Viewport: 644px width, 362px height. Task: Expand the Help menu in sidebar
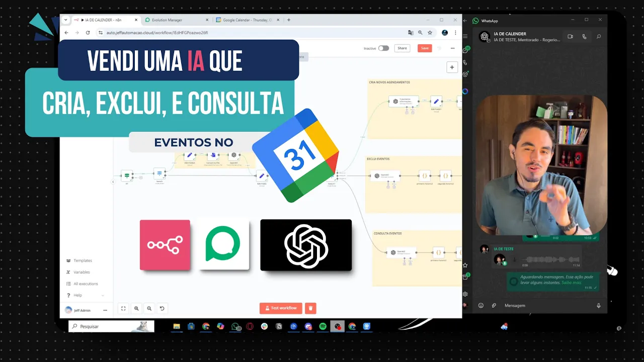[x=86, y=295]
